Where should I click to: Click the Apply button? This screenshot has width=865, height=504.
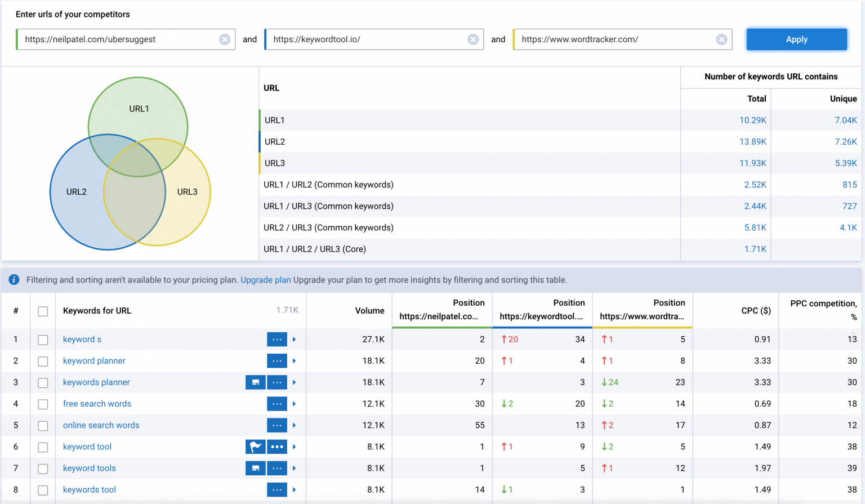[796, 39]
